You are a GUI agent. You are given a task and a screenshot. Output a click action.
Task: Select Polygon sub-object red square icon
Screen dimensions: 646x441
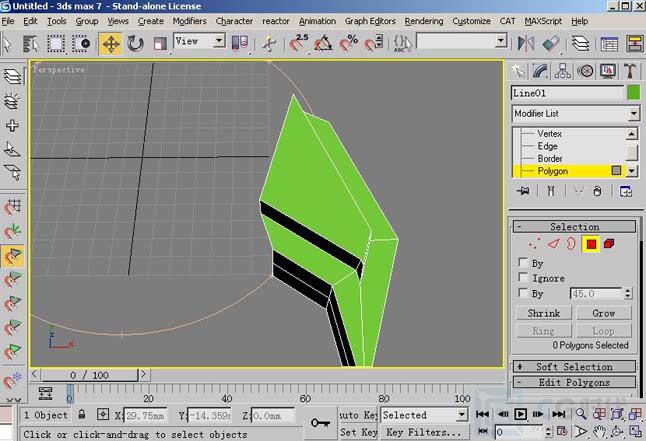(x=591, y=244)
